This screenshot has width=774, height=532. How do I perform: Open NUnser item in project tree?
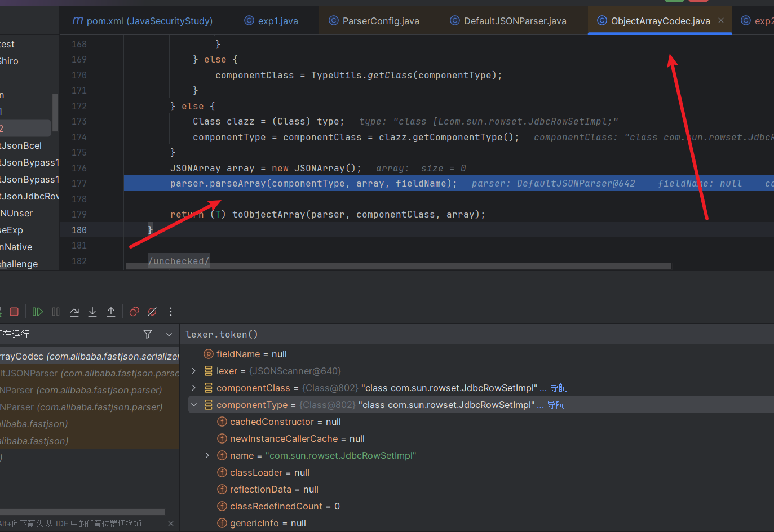tap(16, 213)
